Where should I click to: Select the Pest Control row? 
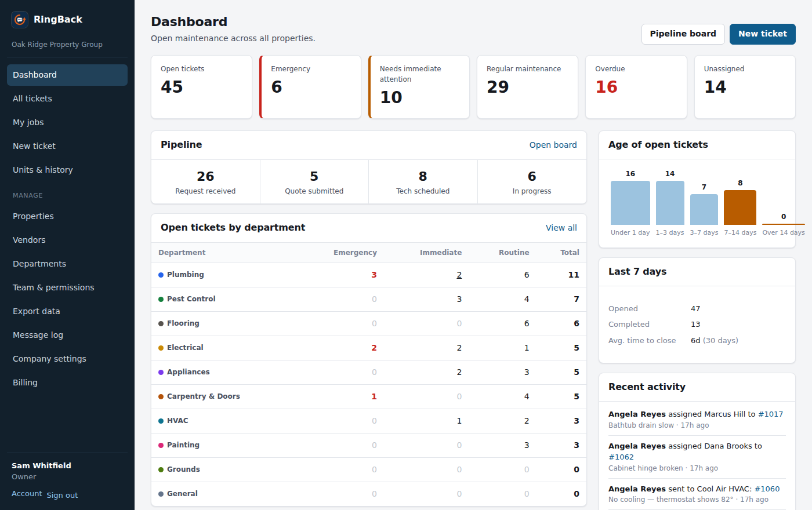369,299
